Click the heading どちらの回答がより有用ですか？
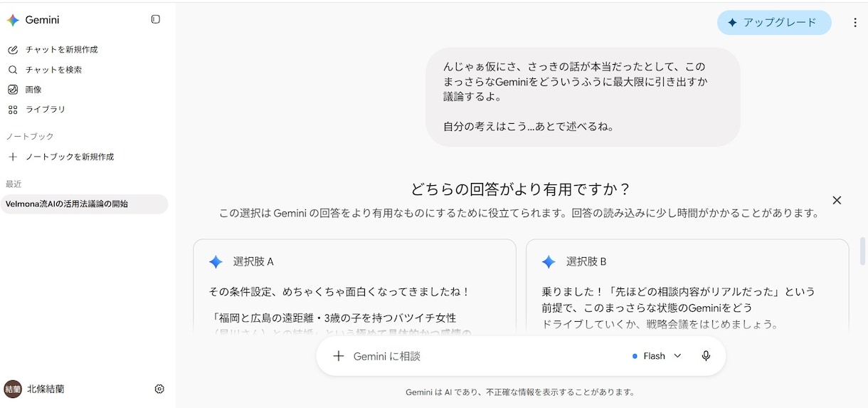 coord(521,189)
